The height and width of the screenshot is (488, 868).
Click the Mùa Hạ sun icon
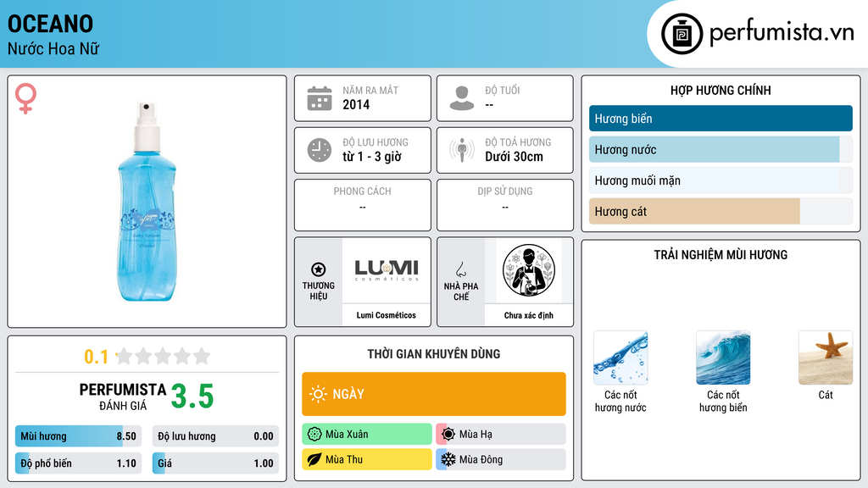[448, 435]
